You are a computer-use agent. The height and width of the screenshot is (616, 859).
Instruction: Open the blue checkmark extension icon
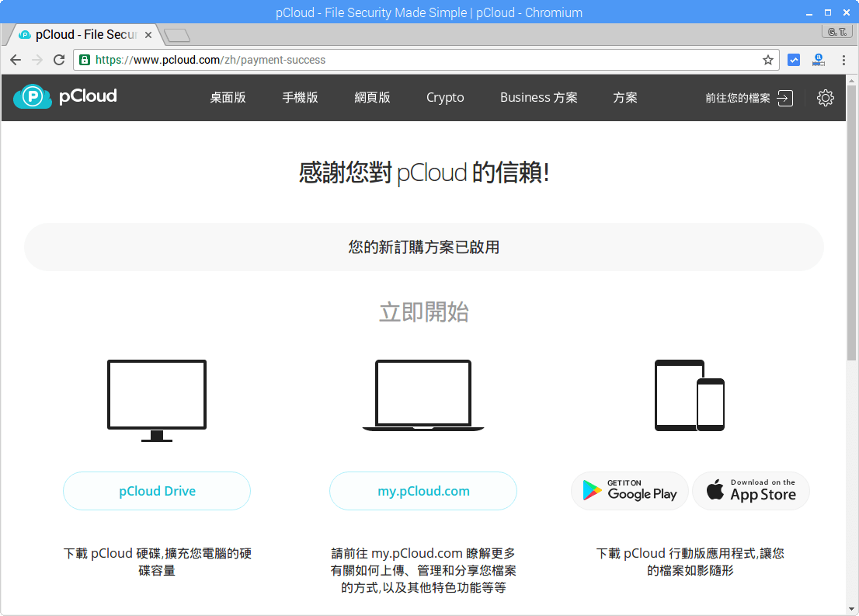[x=794, y=59]
